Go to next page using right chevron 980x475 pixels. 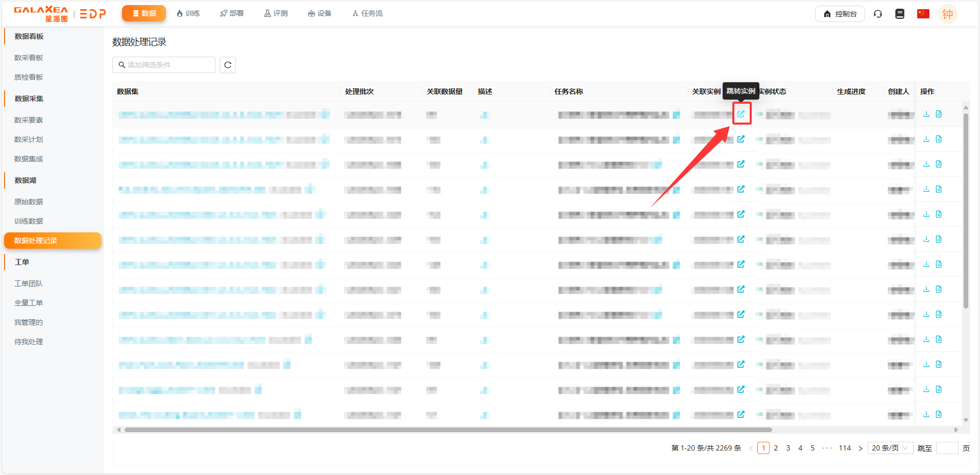tap(861, 448)
